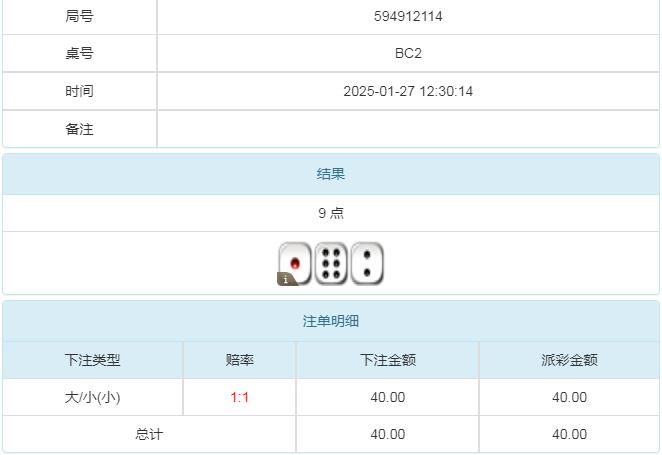Click the middle die showing six dots
Viewport: 662px width, 455px height.
click(x=331, y=263)
